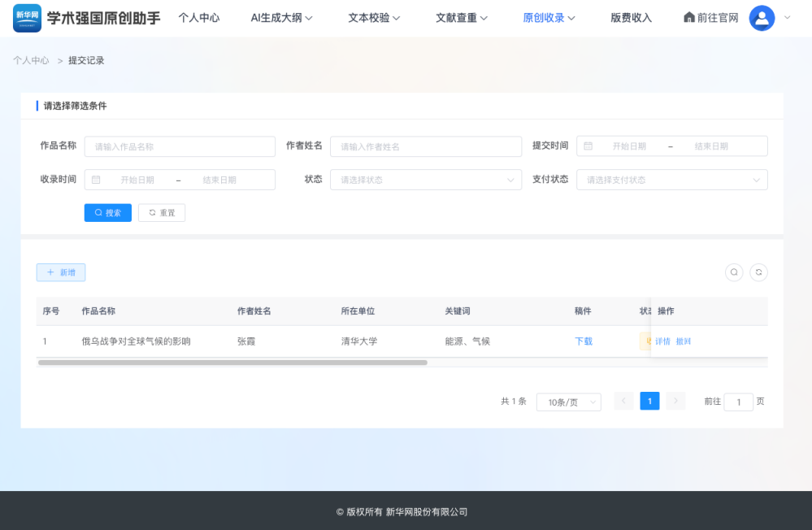Expand the 10条/页 page size selector

tap(568, 402)
